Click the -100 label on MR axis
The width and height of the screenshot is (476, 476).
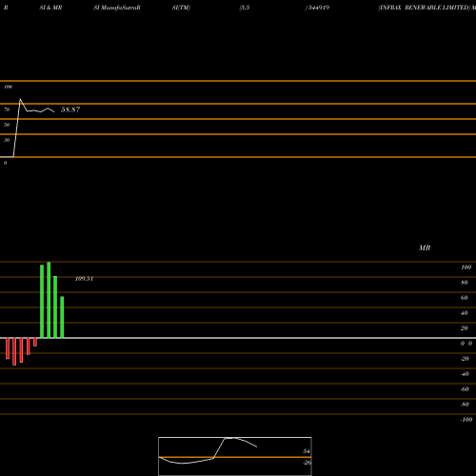(466, 420)
